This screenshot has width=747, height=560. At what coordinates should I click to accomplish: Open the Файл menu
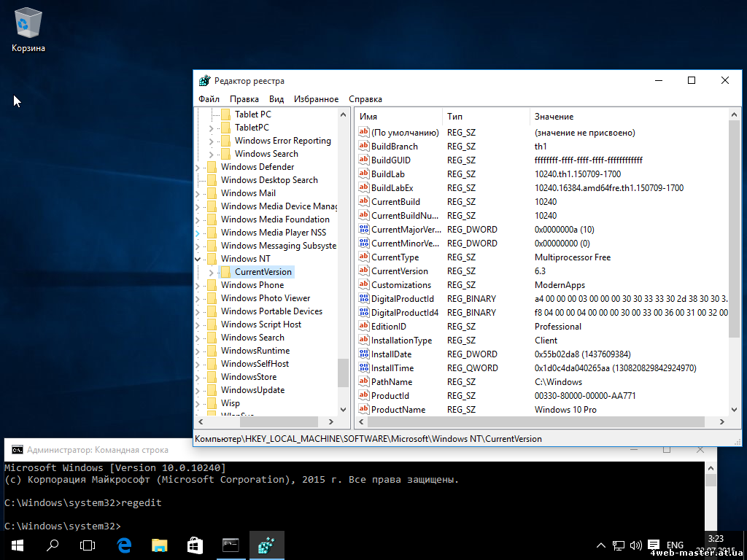pyautogui.click(x=209, y=99)
